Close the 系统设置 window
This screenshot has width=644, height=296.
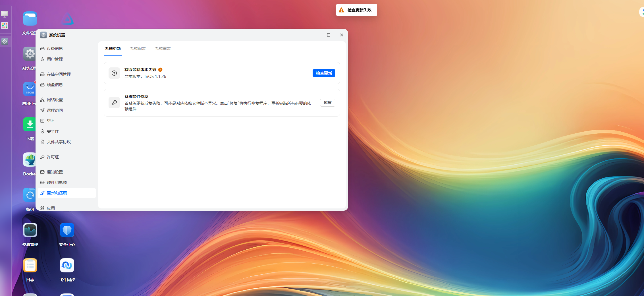[342, 35]
